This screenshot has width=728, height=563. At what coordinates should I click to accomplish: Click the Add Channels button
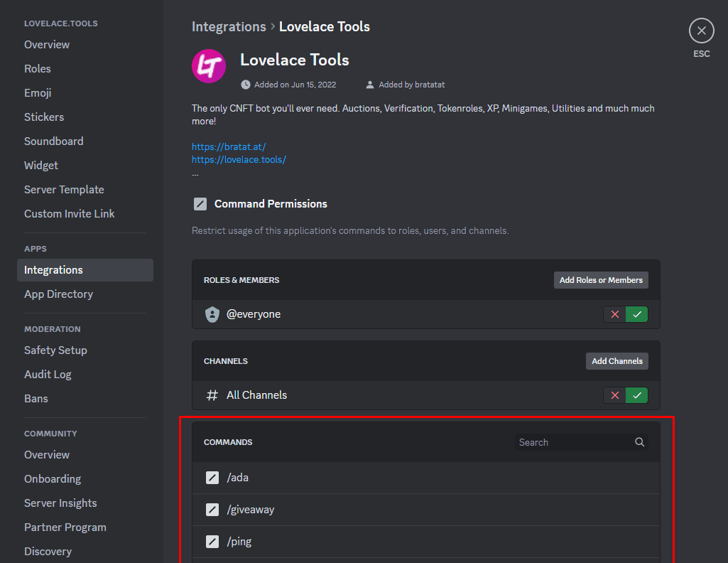(x=617, y=361)
